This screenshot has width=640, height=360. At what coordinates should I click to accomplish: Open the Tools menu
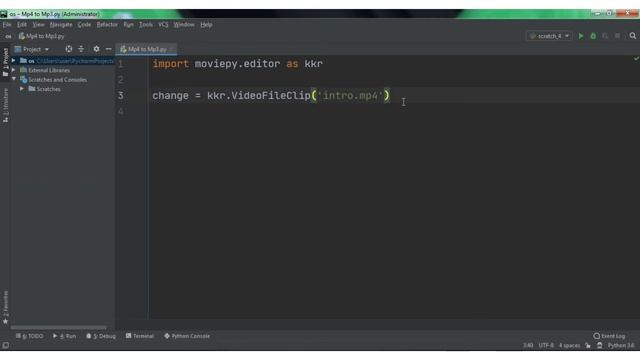pos(146,24)
